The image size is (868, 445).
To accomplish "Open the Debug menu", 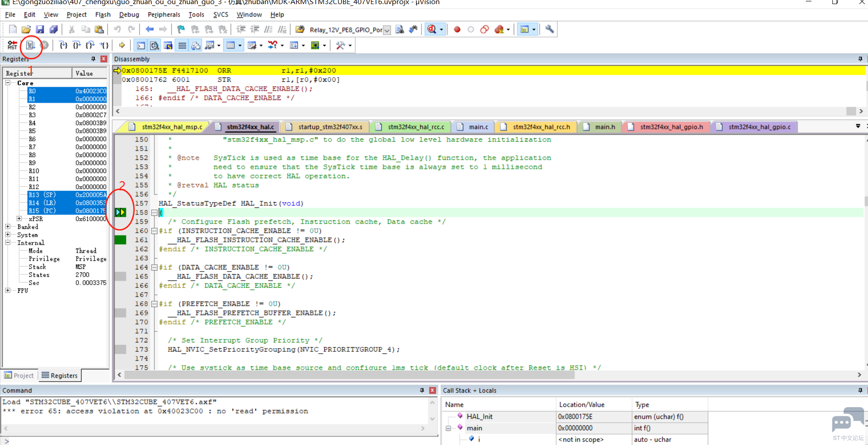I will [x=129, y=15].
